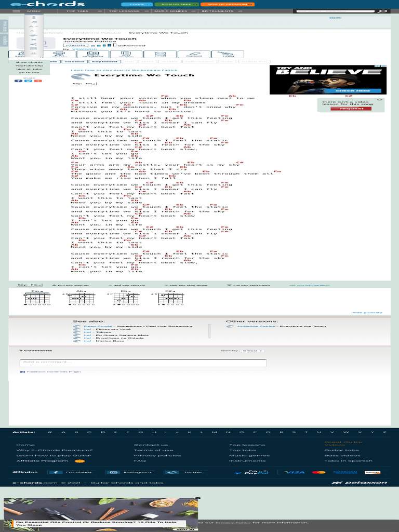Viewport: 399px width, 532px height.
Task: Click the LOGIN button
Action: pyautogui.click(x=137, y=4)
